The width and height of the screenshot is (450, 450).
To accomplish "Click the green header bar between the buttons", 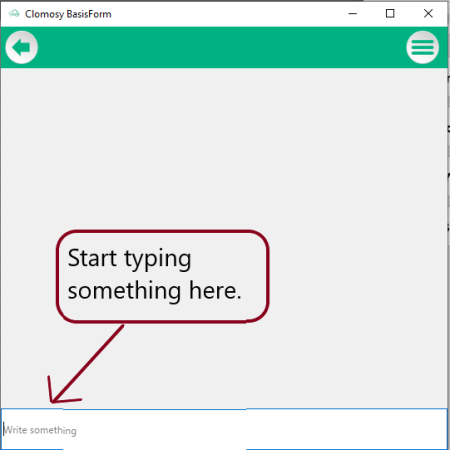I will tap(222, 47).
